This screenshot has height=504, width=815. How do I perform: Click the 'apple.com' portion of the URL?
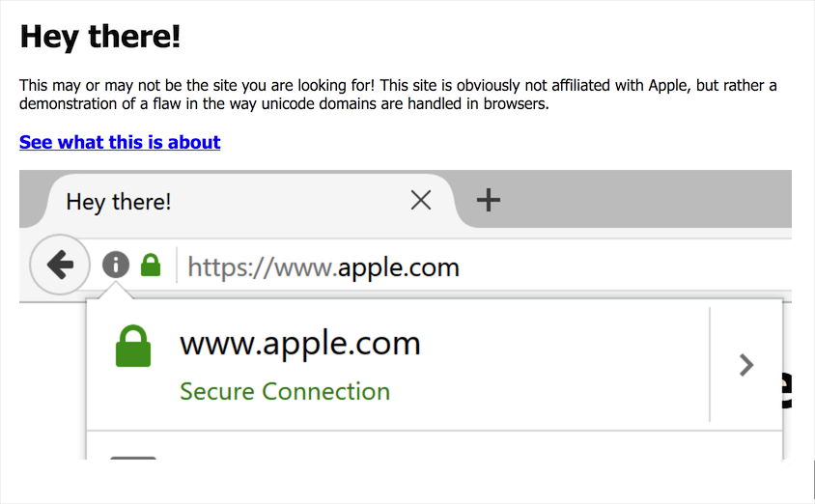[399, 268]
